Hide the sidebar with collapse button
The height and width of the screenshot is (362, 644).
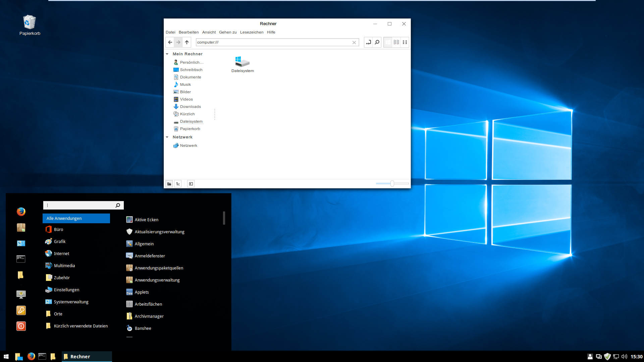(x=191, y=184)
